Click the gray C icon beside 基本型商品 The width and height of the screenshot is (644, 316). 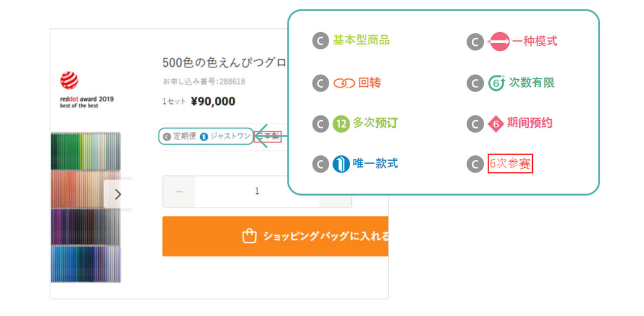(x=320, y=42)
